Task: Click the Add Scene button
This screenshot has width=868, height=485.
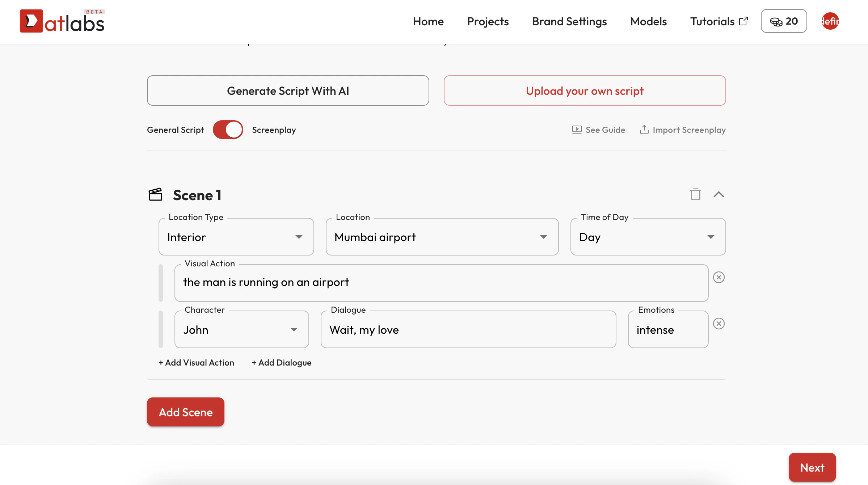Action: coord(185,412)
